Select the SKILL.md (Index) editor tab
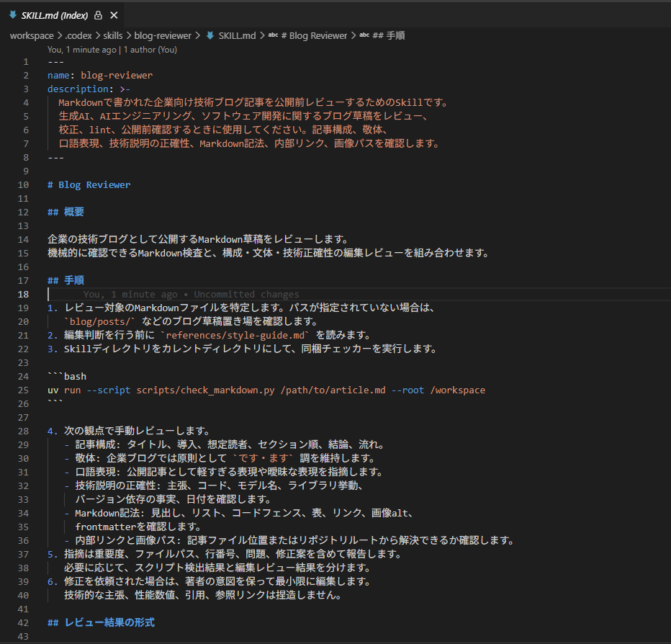671x644 pixels. (63, 15)
